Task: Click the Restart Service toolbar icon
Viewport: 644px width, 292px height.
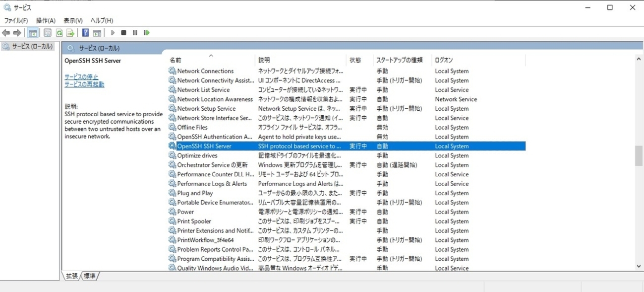Action: [x=146, y=33]
